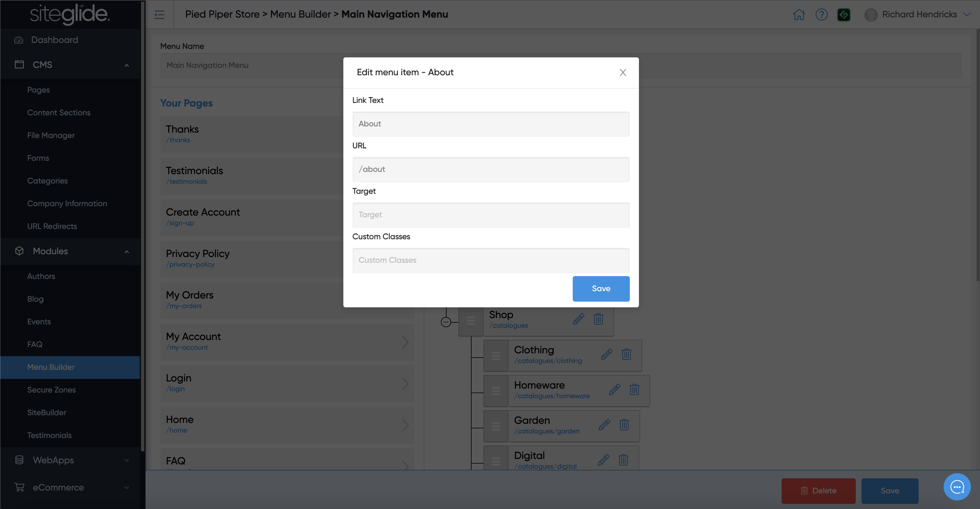This screenshot has width=980, height=509.
Task: Click the pencil edit icon for Clothing
Action: [x=607, y=354]
